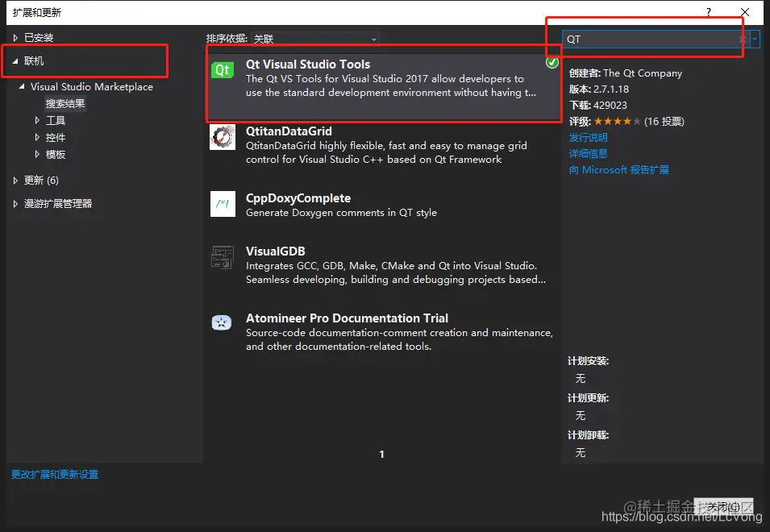Click the star rating display
The width and height of the screenshot is (770, 532).
[x=618, y=121]
